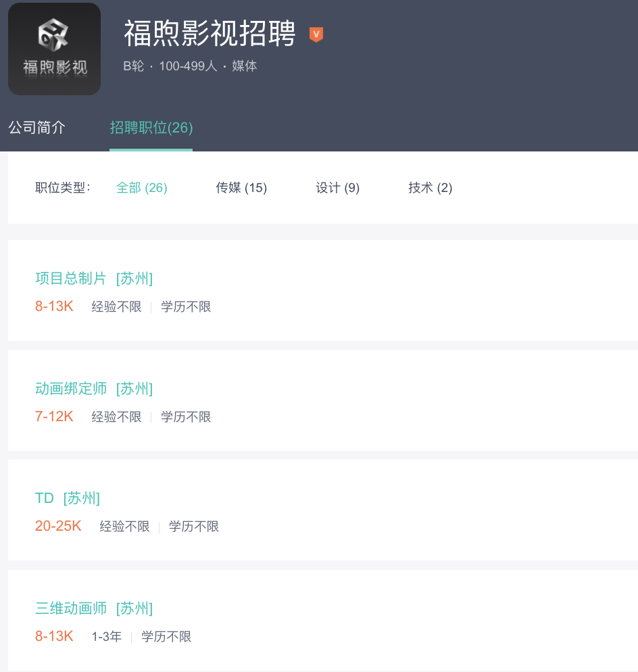Open the 三维动画师 job listing
The width and height of the screenshot is (638, 672).
[x=71, y=608]
